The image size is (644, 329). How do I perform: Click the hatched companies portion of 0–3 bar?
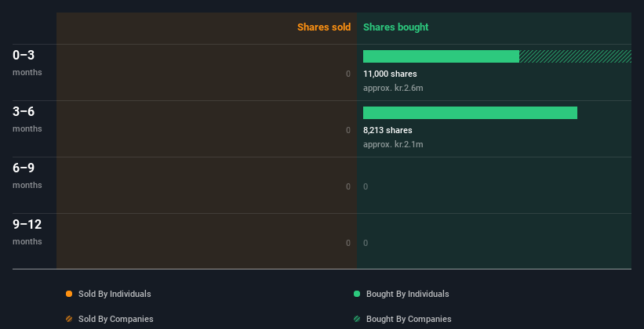pos(575,56)
